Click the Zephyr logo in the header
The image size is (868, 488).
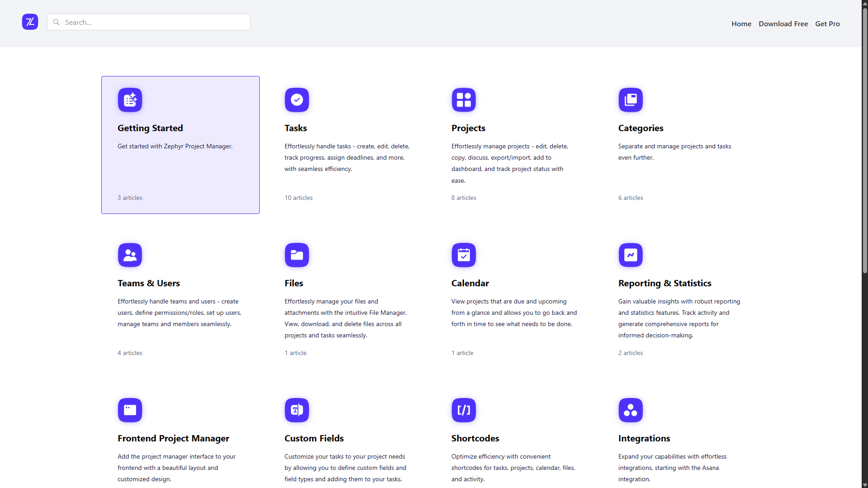point(30,22)
